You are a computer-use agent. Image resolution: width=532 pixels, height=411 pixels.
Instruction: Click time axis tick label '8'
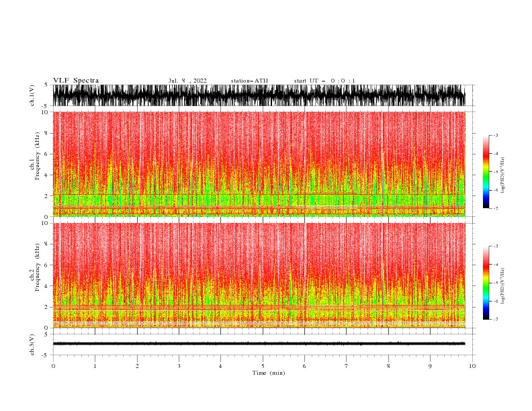pyautogui.click(x=388, y=366)
